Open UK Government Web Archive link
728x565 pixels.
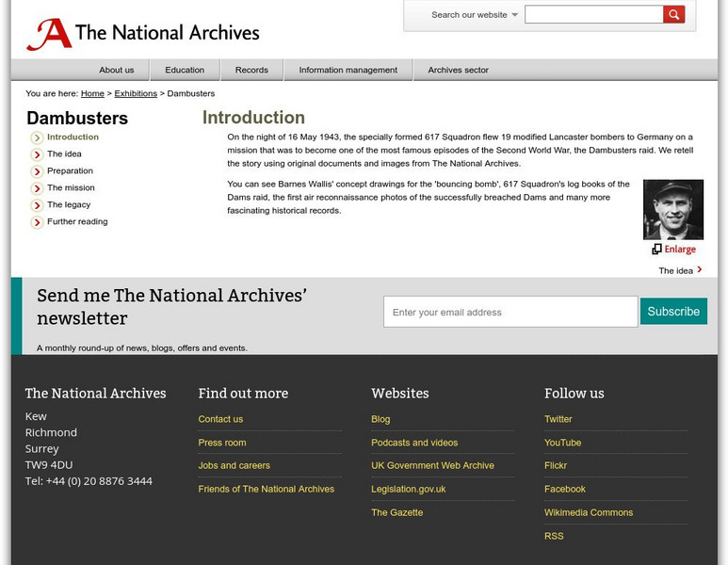tap(432, 465)
